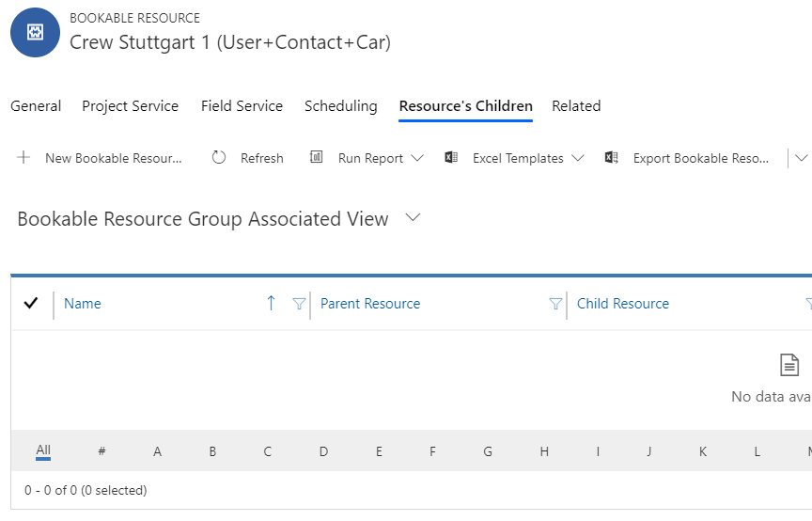This screenshot has width=812, height=521.
Task: Filter list by letter J
Action: [648, 451]
